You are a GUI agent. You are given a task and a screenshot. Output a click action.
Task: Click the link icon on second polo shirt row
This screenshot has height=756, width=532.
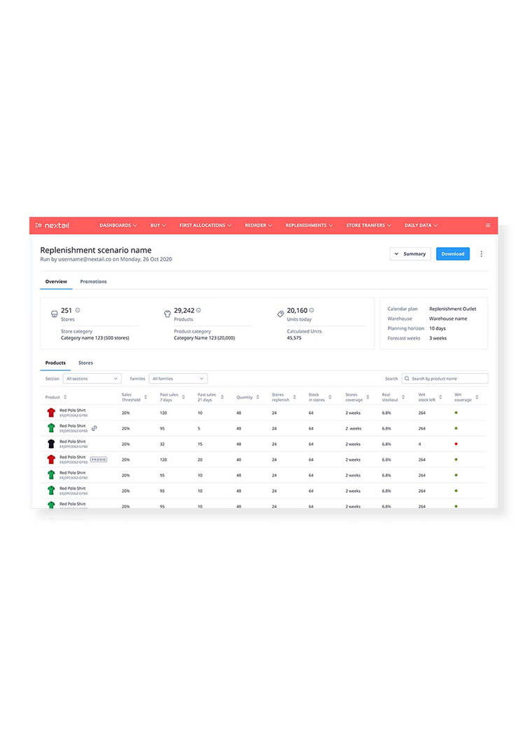point(94,428)
